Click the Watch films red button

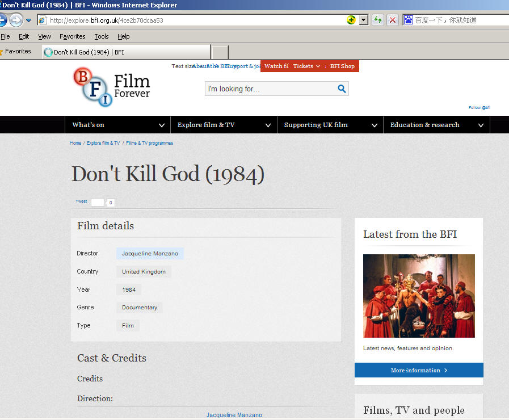pyautogui.click(x=276, y=66)
